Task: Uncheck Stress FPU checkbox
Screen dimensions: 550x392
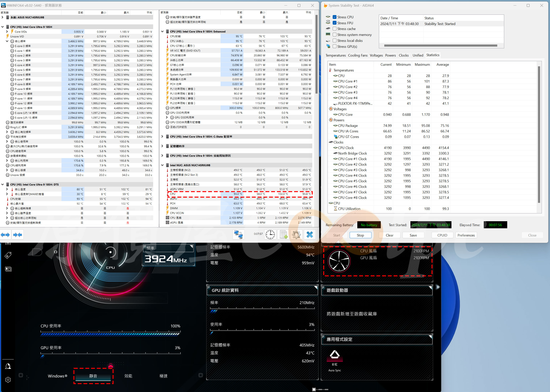Action: coord(335,23)
